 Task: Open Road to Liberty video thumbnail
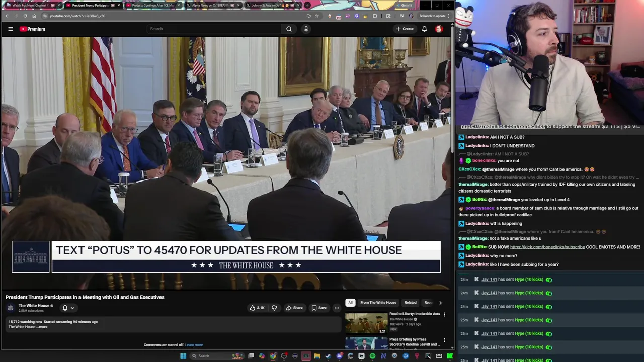coord(366,323)
